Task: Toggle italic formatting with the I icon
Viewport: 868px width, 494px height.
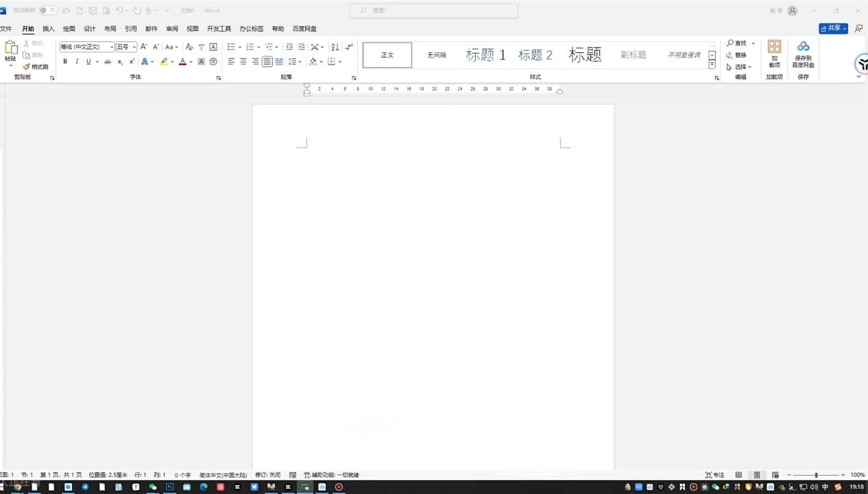Action: (x=77, y=62)
